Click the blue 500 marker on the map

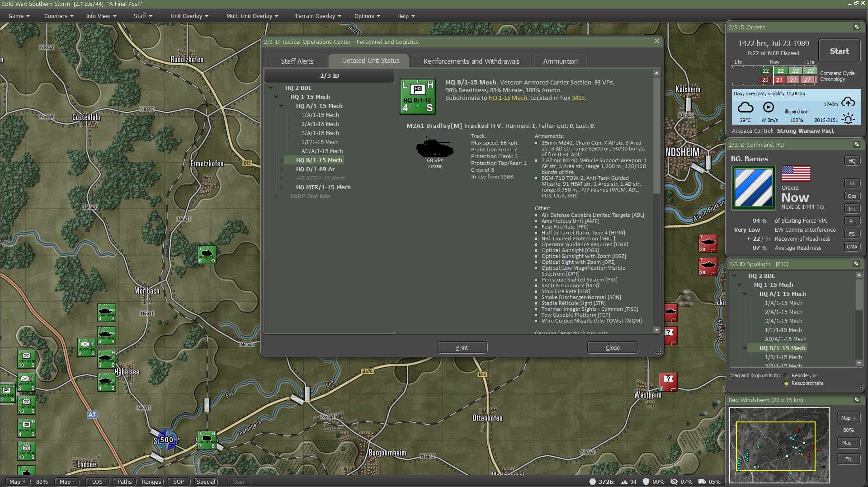[166, 440]
